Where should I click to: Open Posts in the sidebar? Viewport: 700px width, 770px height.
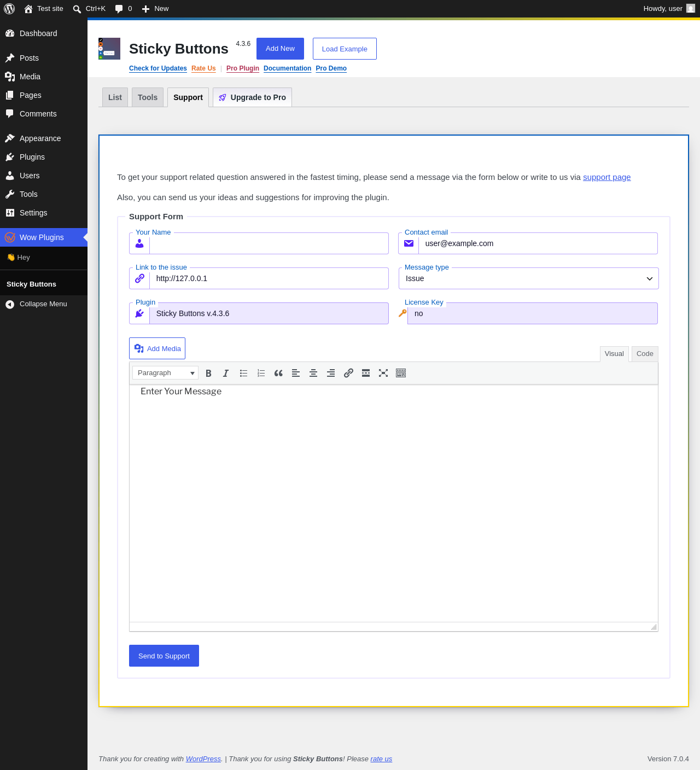tap(44, 58)
